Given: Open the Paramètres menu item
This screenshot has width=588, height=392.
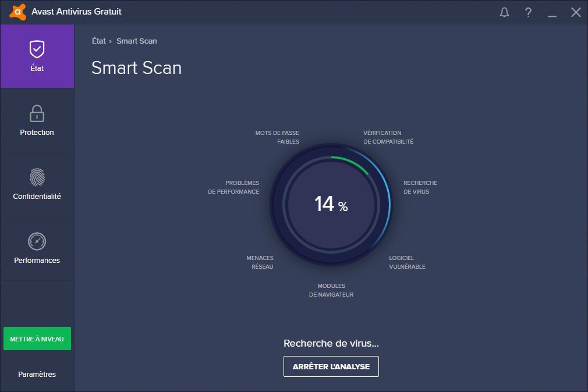Looking at the screenshot, I should (x=37, y=374).
